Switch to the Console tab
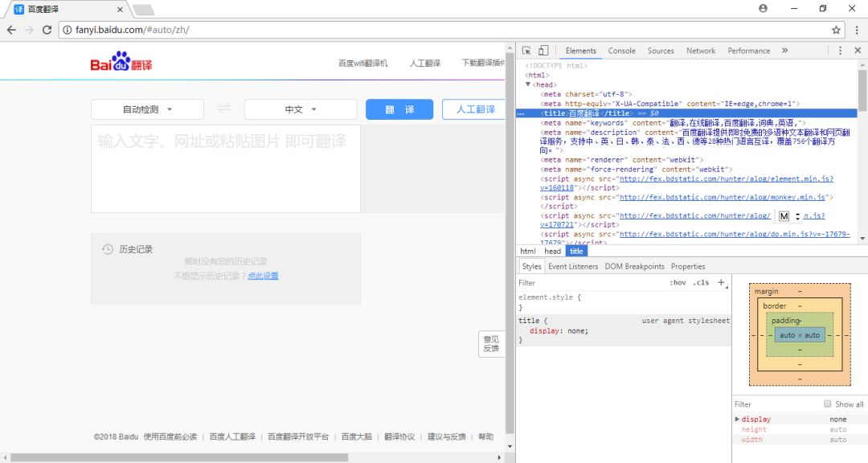 coord(621,51)
